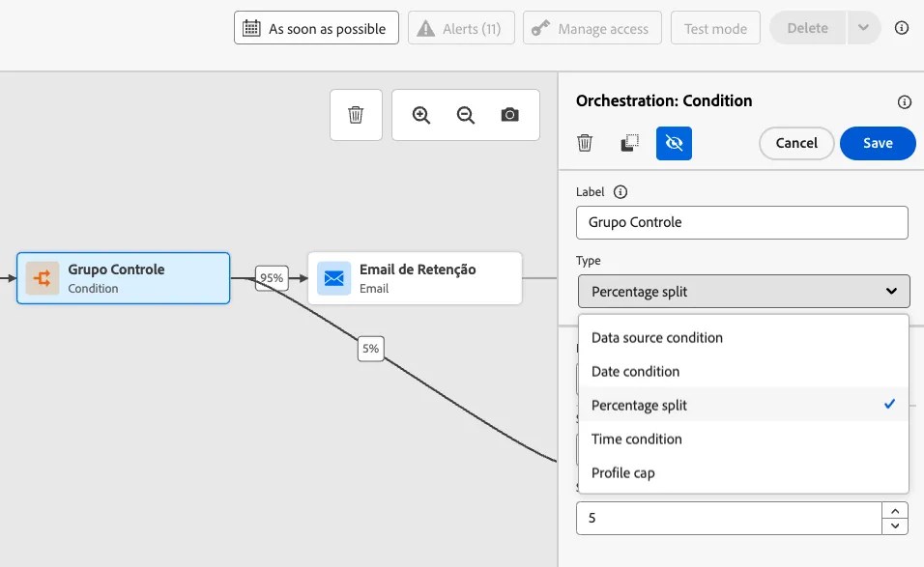The image size is (924, 567).
Task: Click the canvas trash delete icon
Action: click(x=356, y=115)
